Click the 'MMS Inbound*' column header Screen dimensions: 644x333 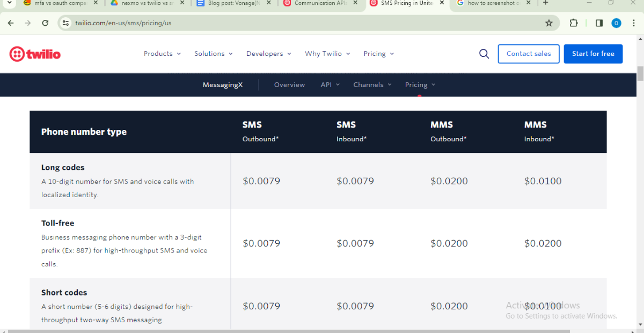(x=539, y=132)
